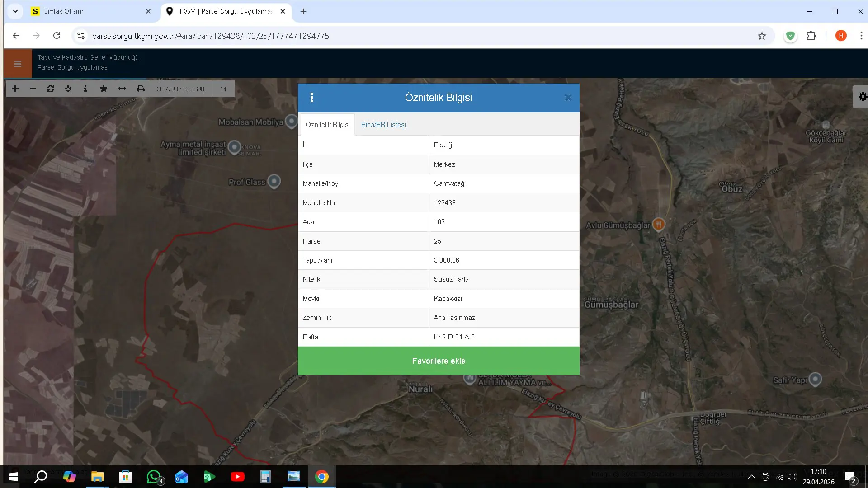Select the measure distance arrow tool
Screen dimensions: 868x488
coord(122,89)
